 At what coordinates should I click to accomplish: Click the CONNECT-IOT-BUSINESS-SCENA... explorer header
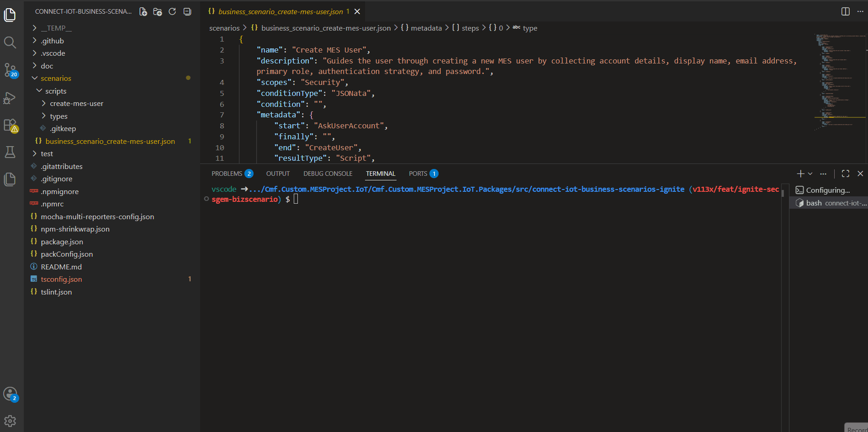83,11
